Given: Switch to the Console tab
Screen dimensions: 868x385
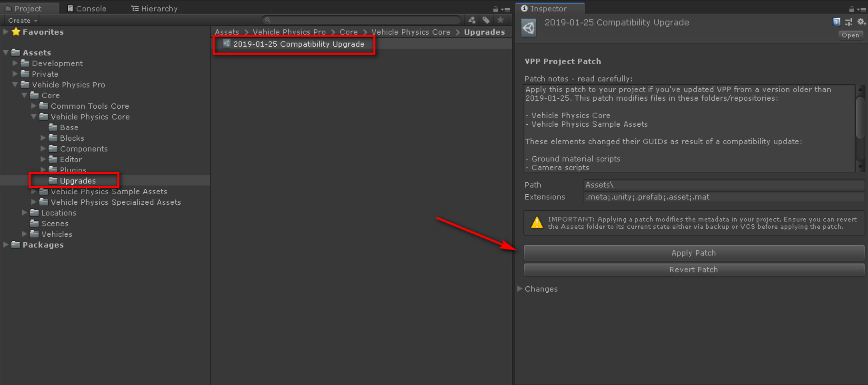Looking at the screenshot, I should (x=86, y=9).
